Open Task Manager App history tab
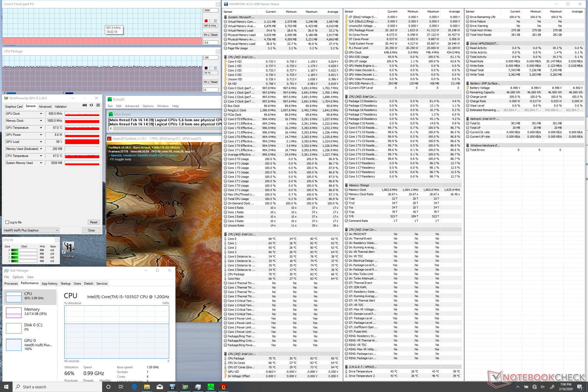Viewport: 588px width, 392px height. pos(50,284)
